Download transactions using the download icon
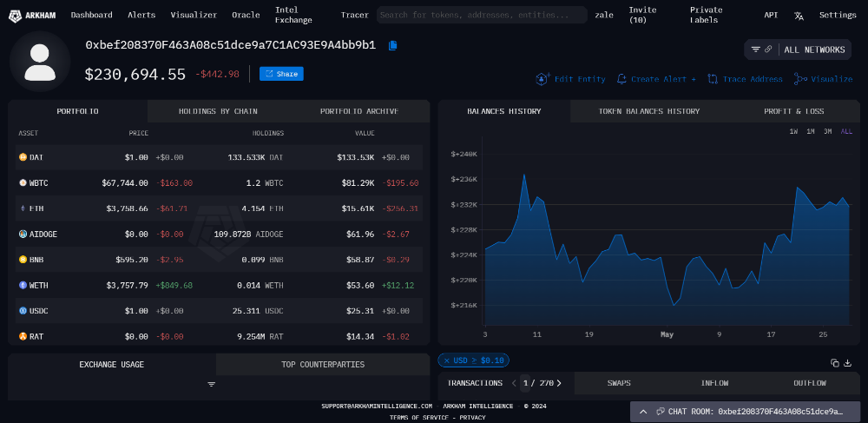868x423 pixels. coord(847,362)
